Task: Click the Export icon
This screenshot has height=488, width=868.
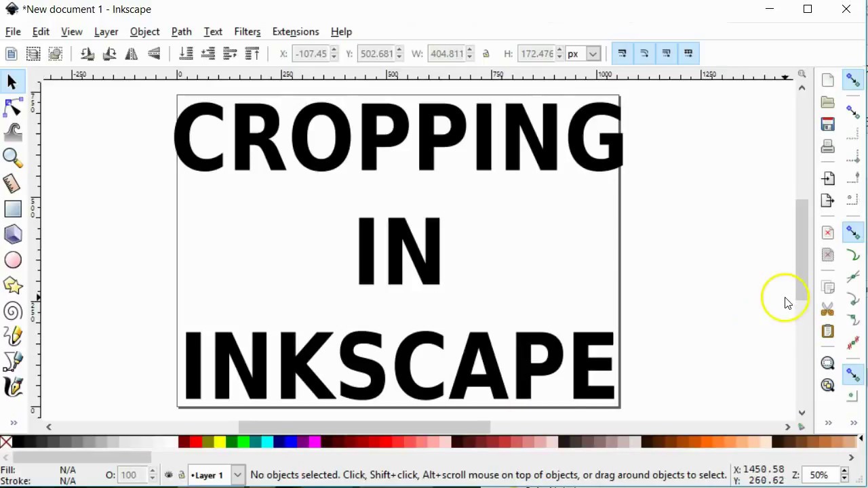Action: click(x=827, y=200)
